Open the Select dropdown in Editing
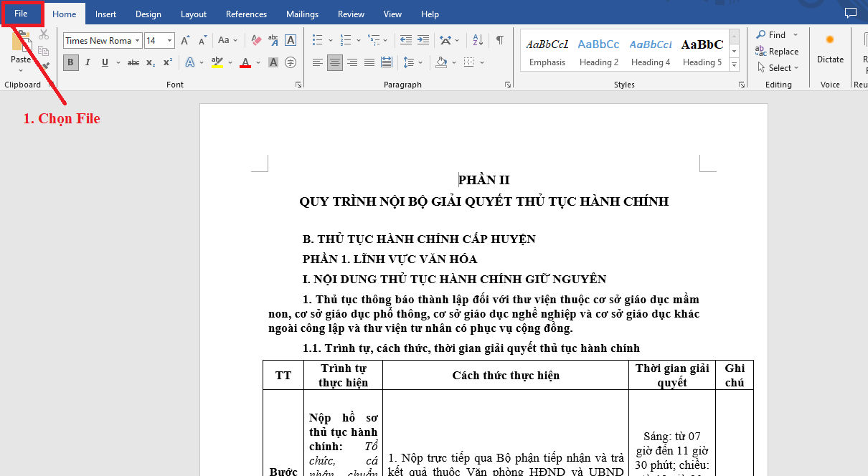The width and height of the screenshot is (868, 476). tap(778, 68)
